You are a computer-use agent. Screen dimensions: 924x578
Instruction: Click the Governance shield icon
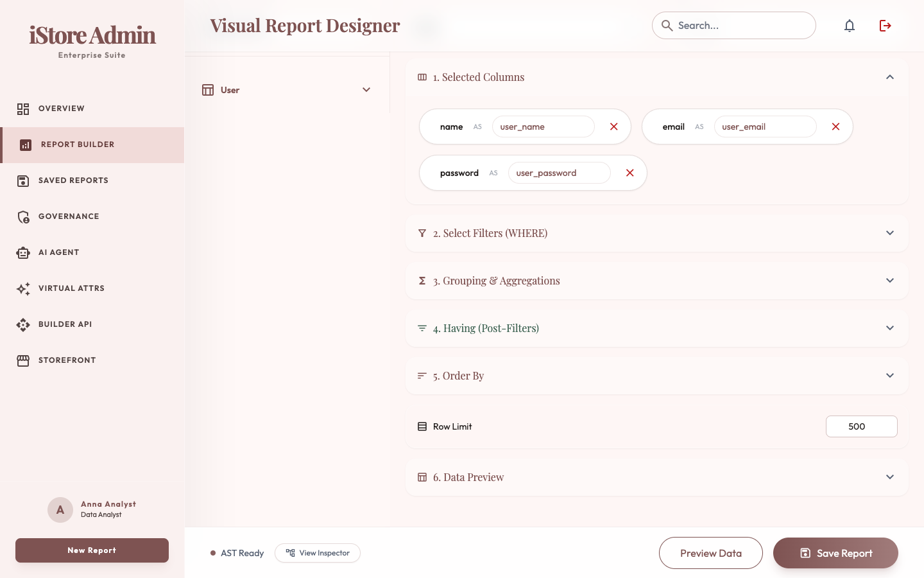pyautogui.click(x=23, y=217)
